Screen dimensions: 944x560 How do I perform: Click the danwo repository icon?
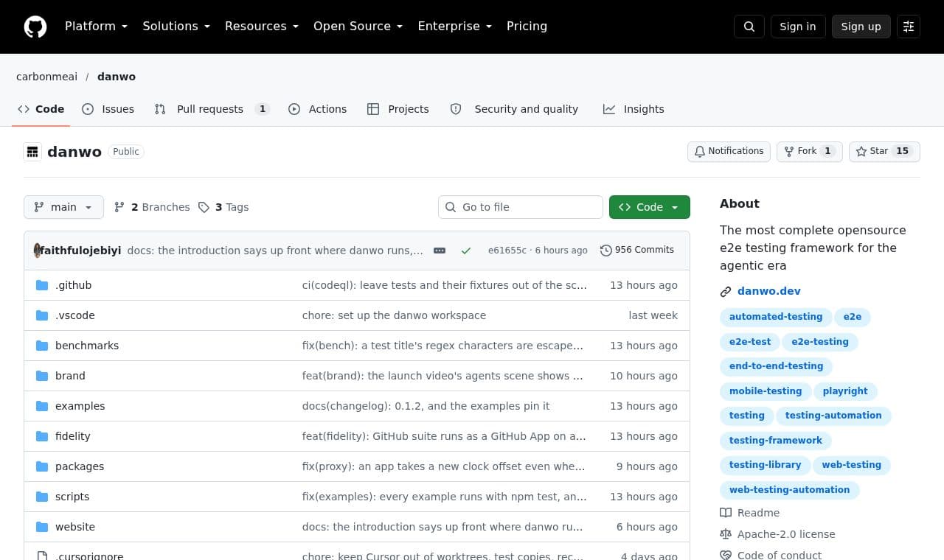pyautogui.click(x=32, y=152)
